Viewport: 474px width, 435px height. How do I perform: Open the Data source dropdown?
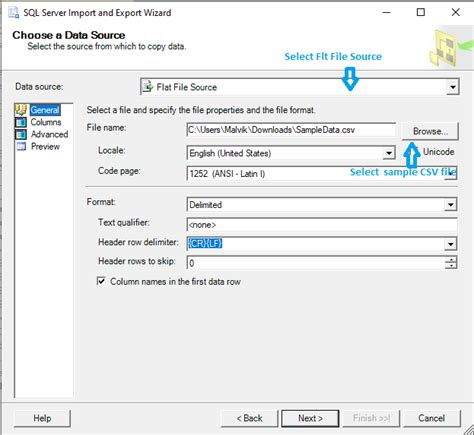453,87
